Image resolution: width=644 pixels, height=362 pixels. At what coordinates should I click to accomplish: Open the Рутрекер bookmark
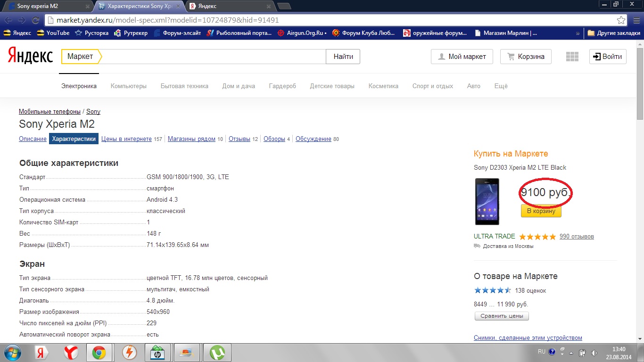pyautogui.click(x=131, y=33)
